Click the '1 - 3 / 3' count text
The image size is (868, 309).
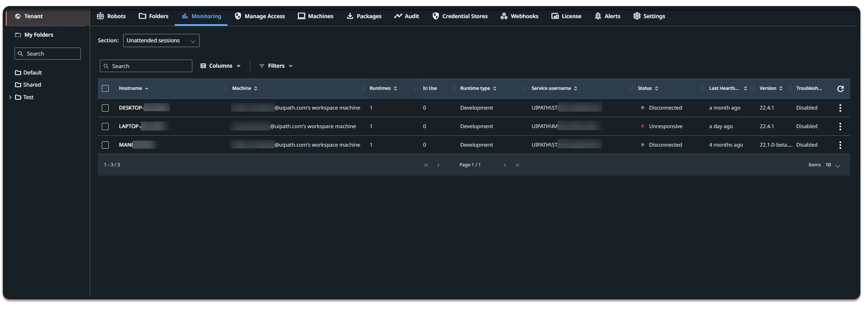click(112, 165)
